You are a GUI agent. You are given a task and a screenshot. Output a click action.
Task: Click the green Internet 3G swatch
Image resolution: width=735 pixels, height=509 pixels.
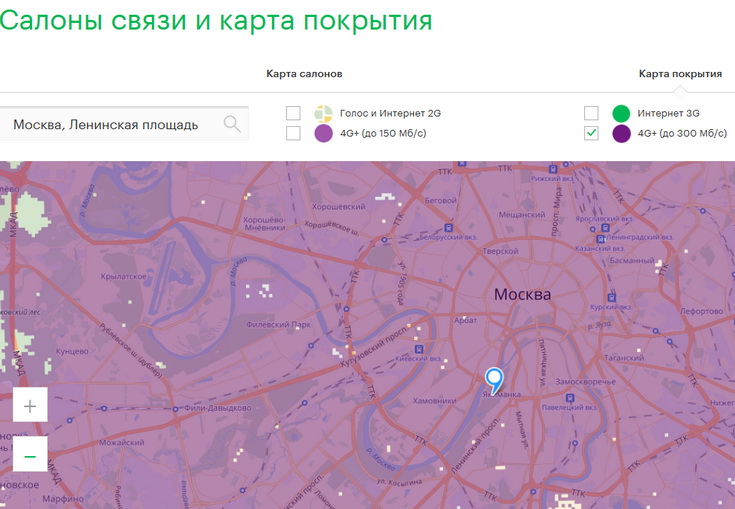pyautogui.click(x=621, y=113)
